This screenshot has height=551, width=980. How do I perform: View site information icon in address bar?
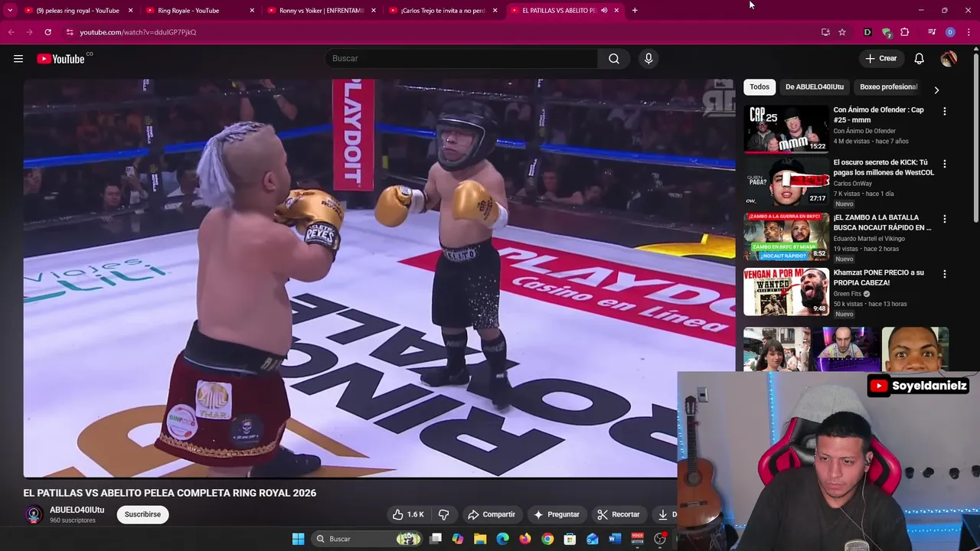70,32
